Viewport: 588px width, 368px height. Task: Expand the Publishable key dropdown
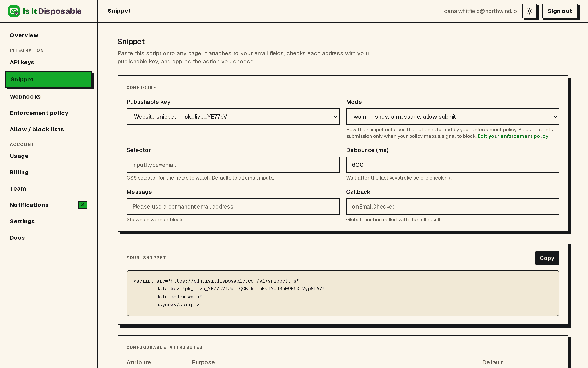click(233, 117)
